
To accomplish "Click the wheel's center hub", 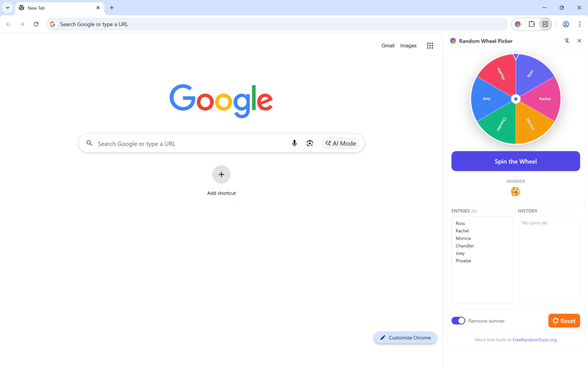I will click(x=516, y=99).
